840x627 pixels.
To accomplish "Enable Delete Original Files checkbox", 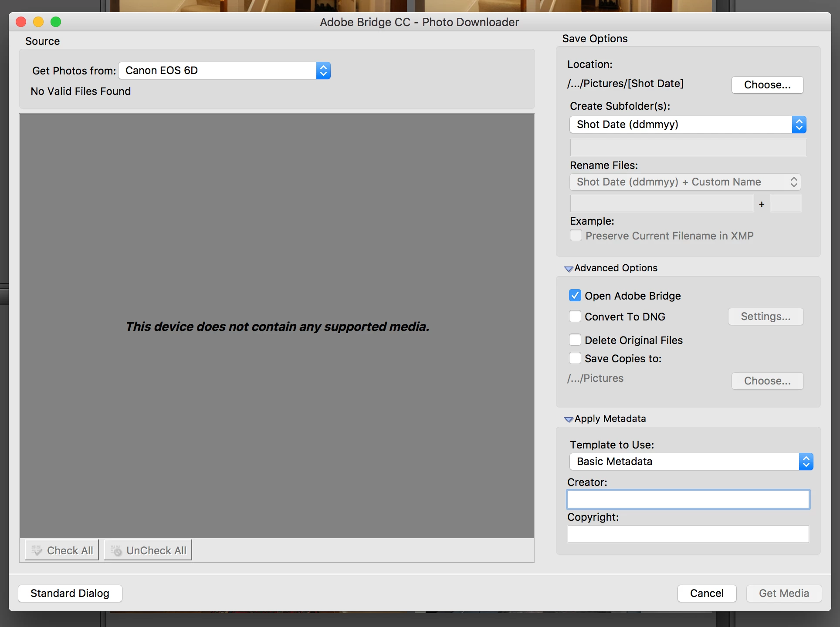I will tap(575, 340).
